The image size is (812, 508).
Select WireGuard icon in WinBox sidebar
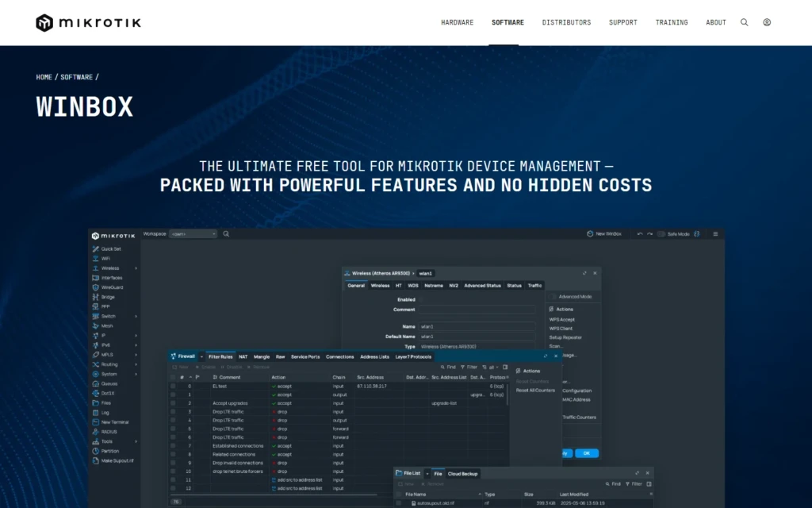click(x=95, y=287)
